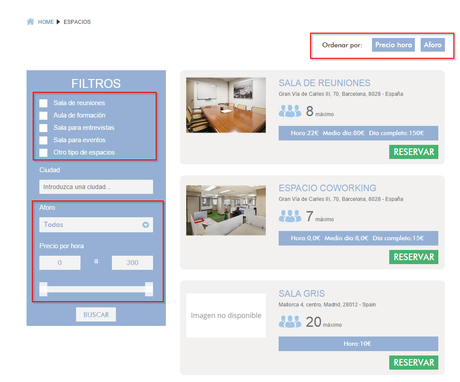
Task: Sort results by Aforo
Action: [433, 45]
